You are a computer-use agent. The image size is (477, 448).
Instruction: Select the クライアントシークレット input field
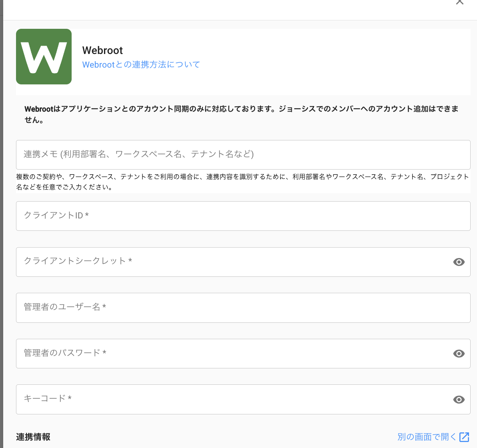[x=232, y=262]
